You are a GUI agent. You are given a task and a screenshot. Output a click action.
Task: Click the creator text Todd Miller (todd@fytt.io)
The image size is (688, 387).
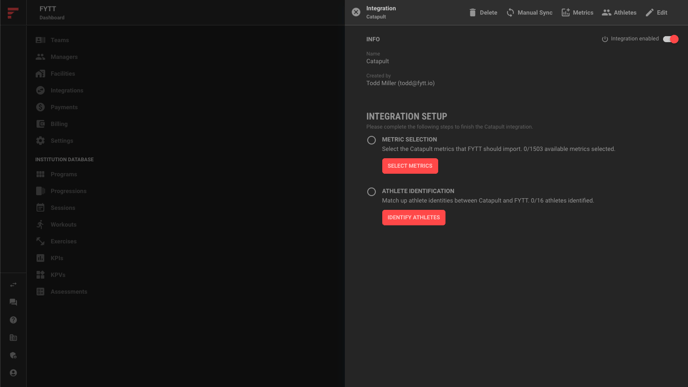click(400, 83)
